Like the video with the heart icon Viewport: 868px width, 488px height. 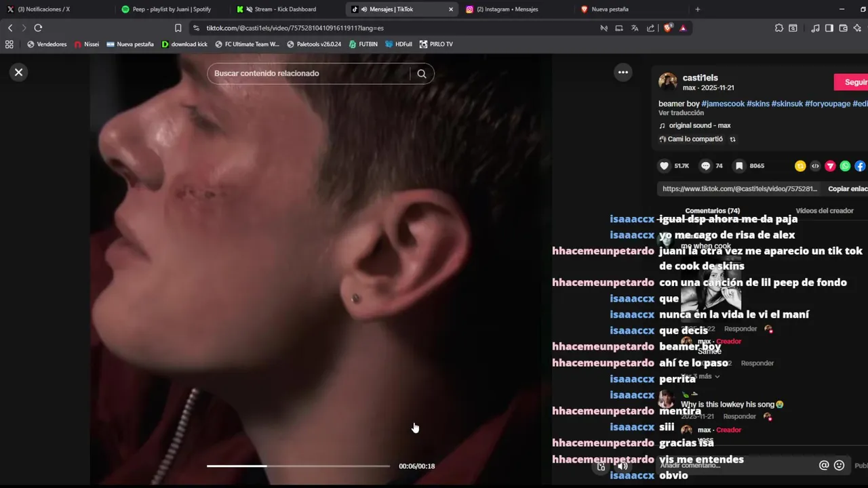pyautogui.click(x=665, y=166)
